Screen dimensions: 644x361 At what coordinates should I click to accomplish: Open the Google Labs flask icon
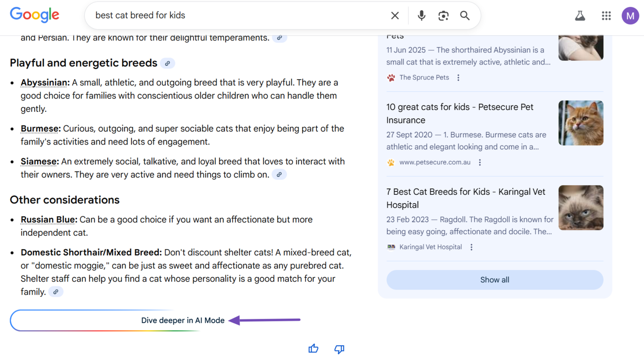click(x=580, y=15)
